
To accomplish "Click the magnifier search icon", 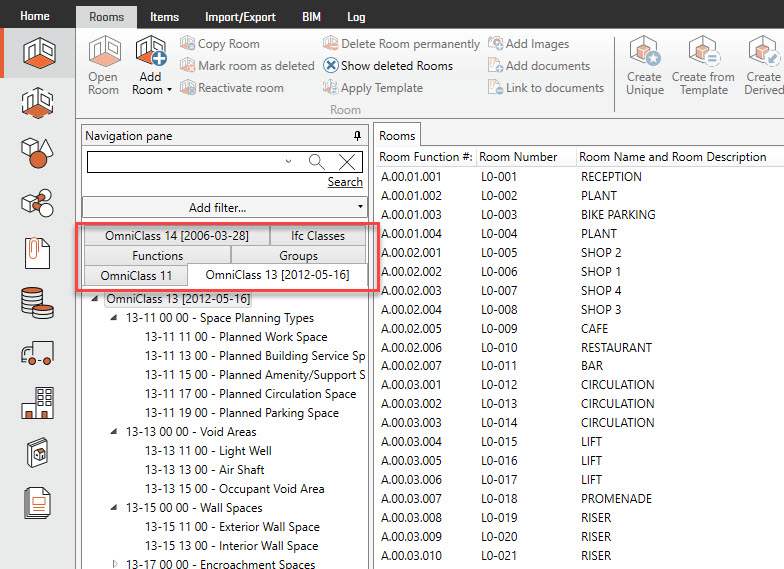I will pos(316,162).
